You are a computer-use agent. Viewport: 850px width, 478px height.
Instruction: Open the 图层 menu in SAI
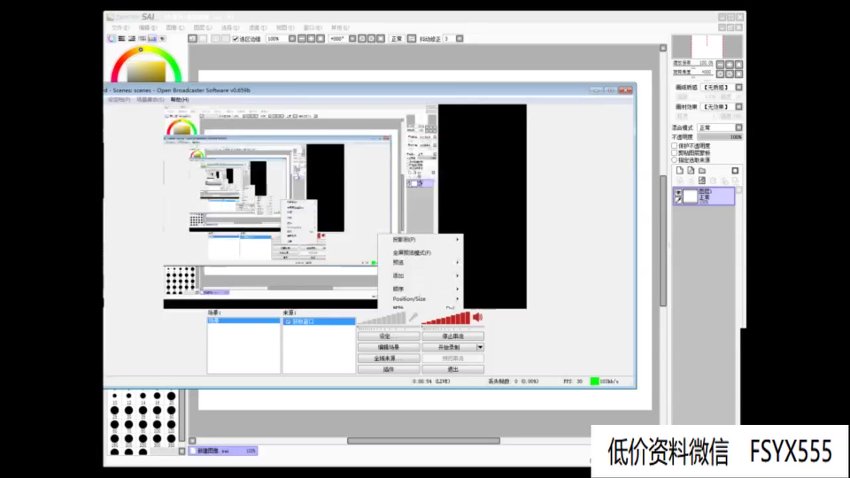[202, 27]
